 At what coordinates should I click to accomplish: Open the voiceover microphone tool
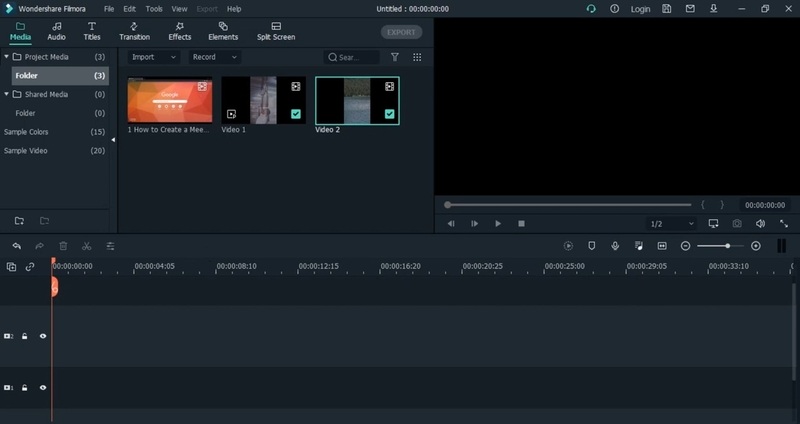click(615, 245)
